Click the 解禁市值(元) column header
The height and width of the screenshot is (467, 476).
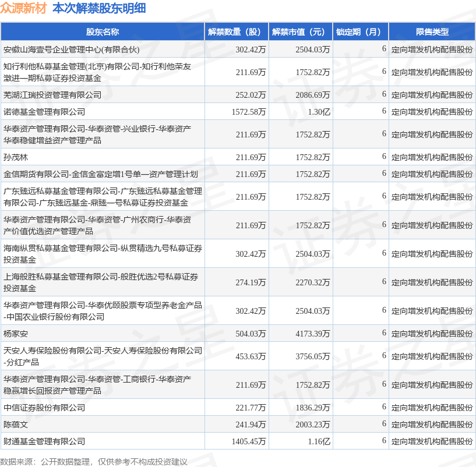301,32
